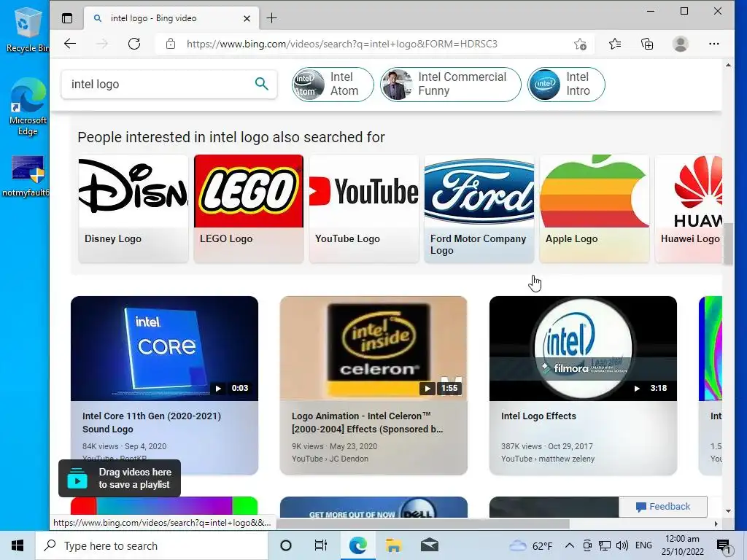The width and height of the screenshot is (747, 560).
Task: Open the Huawei Logo related search
Action: [689, 209]
